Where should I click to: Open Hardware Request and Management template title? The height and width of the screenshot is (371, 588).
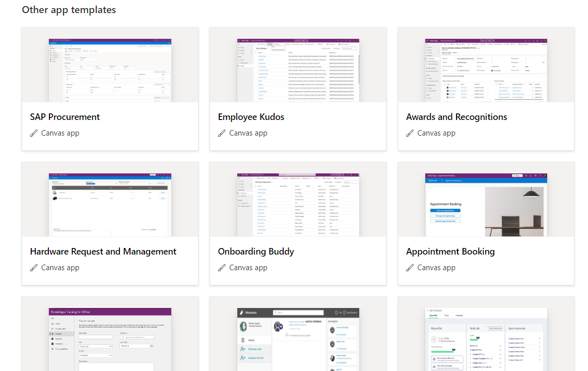pos(103,252)
